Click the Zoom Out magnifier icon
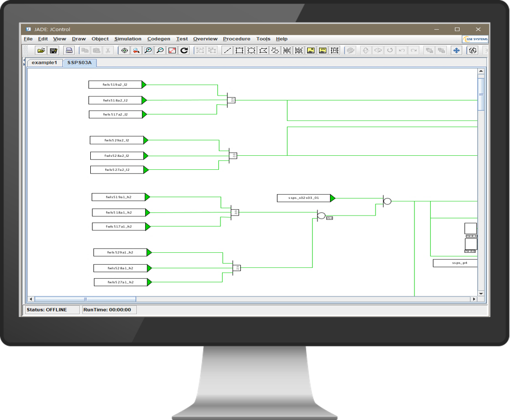510x420 pixels. pos(160,50)
